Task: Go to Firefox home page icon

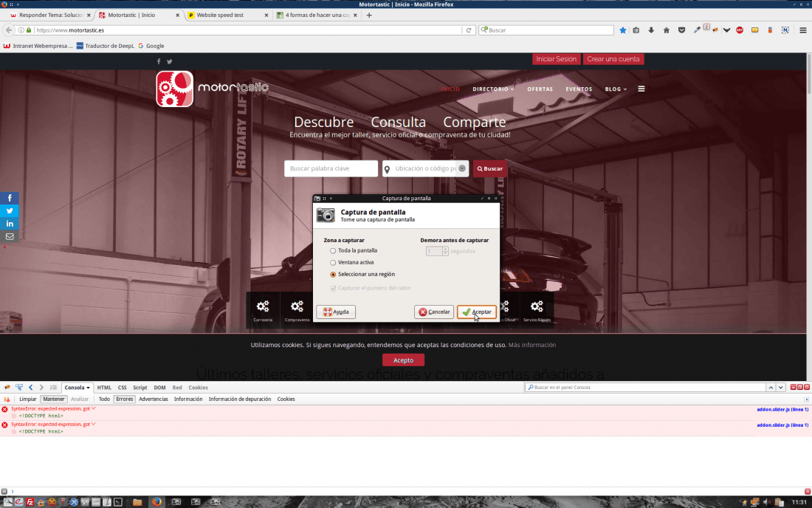Action: click(x=667, y=30)
